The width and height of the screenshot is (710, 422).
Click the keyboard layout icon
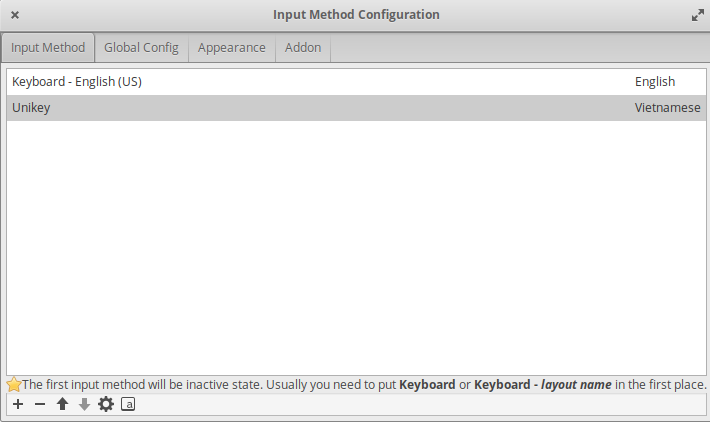[128, 405]
